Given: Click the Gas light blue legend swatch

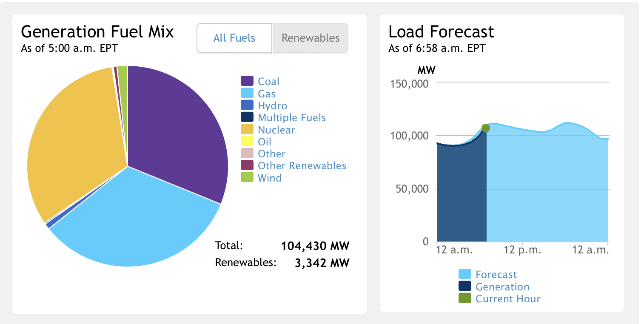Looking at the screenshot, I should click(247, 94).
